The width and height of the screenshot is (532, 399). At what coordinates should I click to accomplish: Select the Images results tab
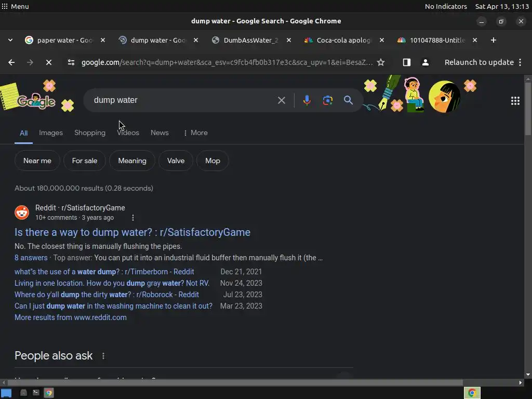click(x=51, y=133)
